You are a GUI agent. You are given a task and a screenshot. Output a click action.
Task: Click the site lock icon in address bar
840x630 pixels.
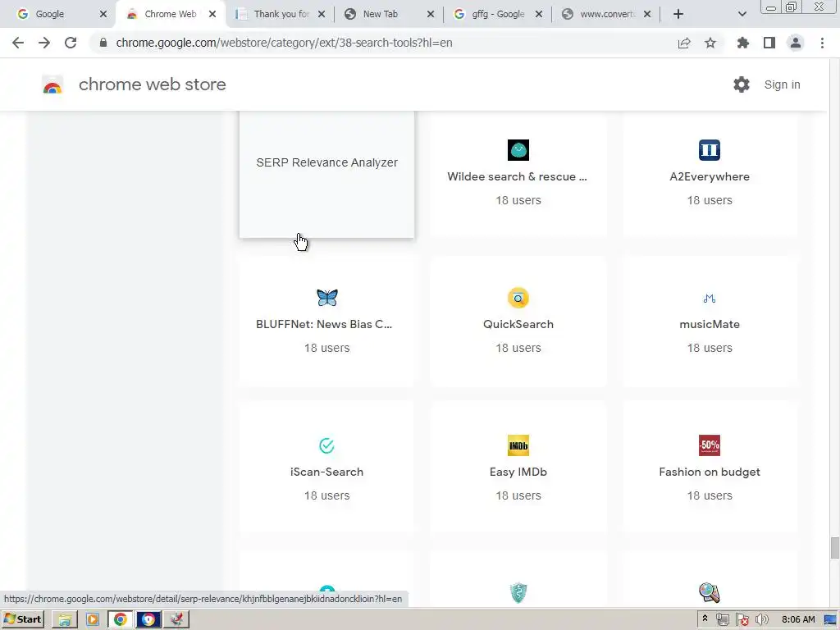pos(103,43)
